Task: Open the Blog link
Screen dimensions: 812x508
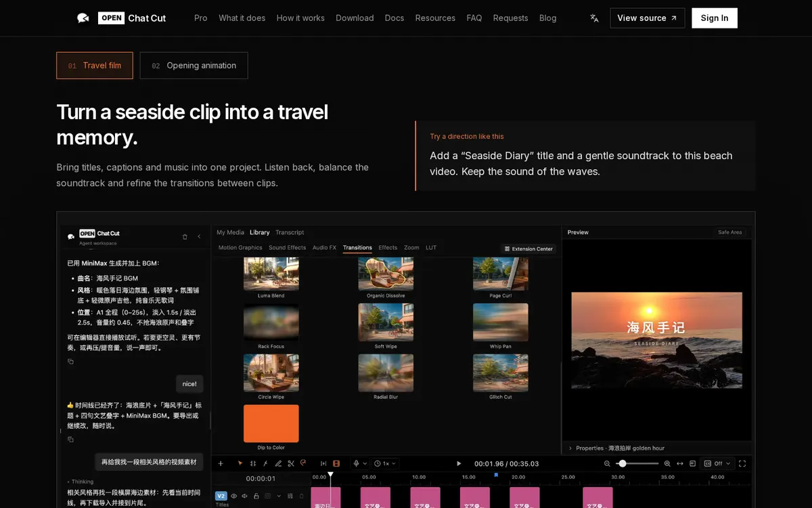Action: tap(548, 18)
